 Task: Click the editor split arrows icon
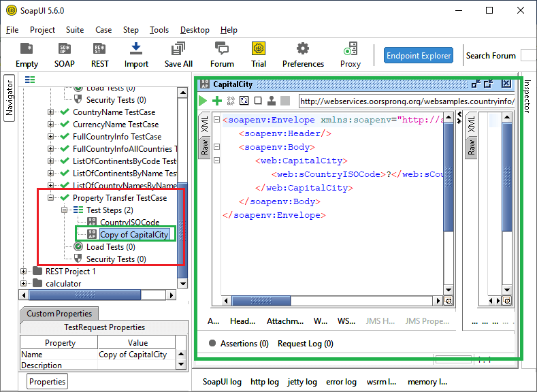[x=459, y=117]
